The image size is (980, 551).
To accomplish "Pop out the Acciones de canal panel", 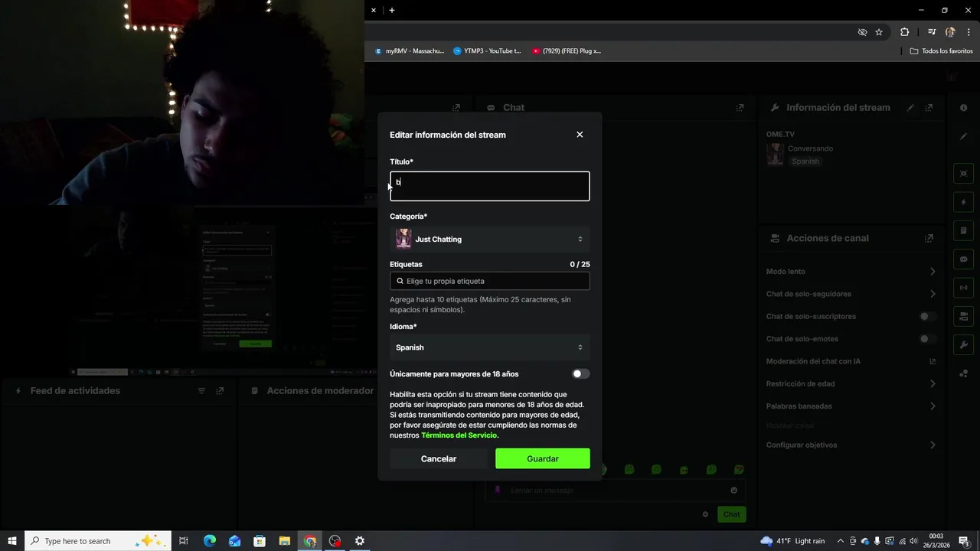I will [x=929, y=238].
